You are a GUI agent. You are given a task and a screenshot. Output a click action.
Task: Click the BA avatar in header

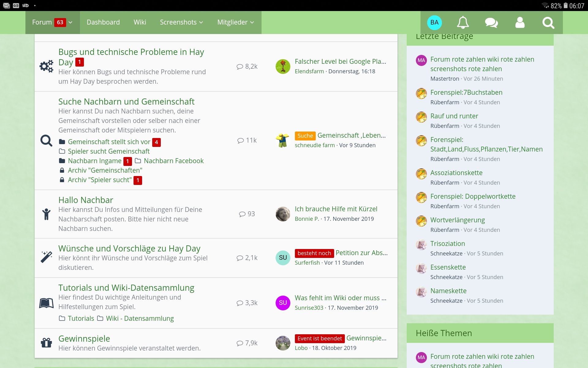point(434,22)
